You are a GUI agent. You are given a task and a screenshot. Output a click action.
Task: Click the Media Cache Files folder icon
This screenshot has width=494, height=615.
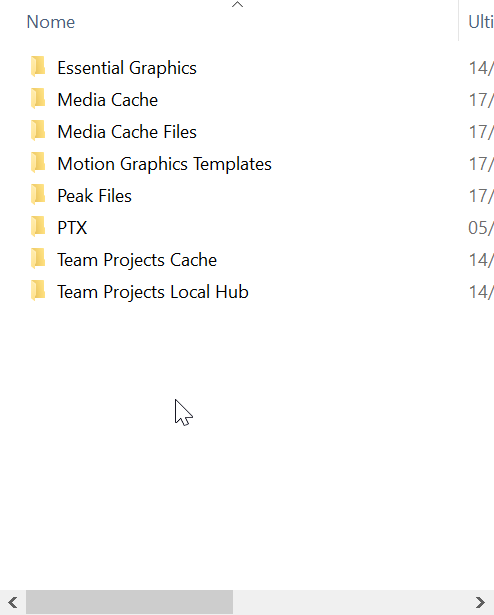coord(38,131)
